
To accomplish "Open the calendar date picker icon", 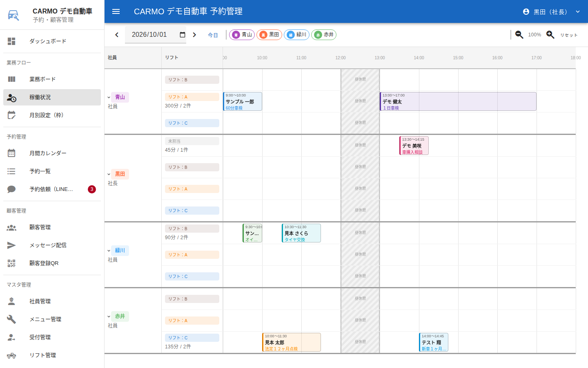I will 183,35.
